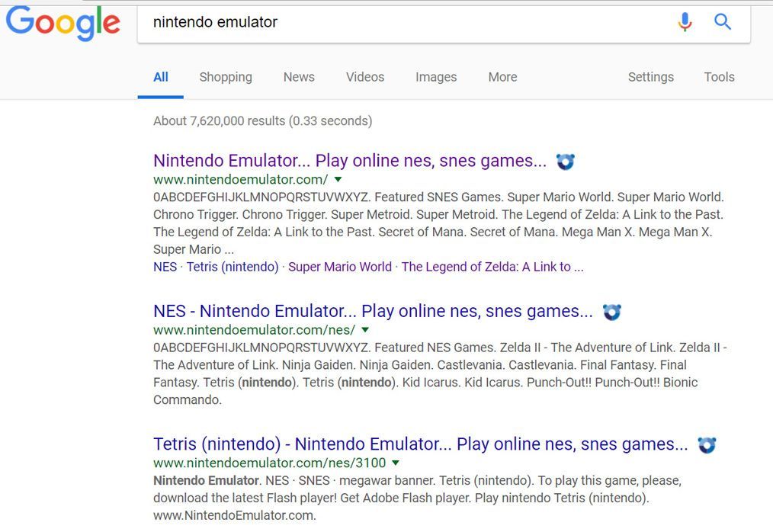Open the NES sitelink under first result
The height and width of the screenshot is (532, 773).
pos(165,267)
